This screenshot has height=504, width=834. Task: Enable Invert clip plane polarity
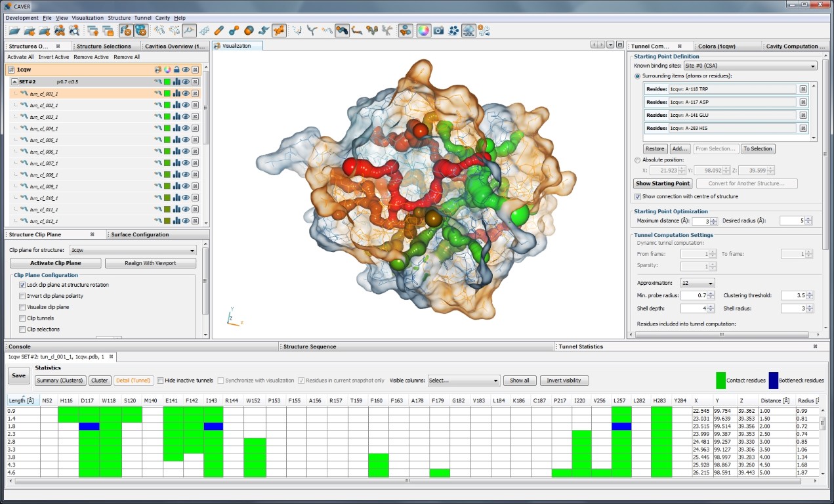22,296
